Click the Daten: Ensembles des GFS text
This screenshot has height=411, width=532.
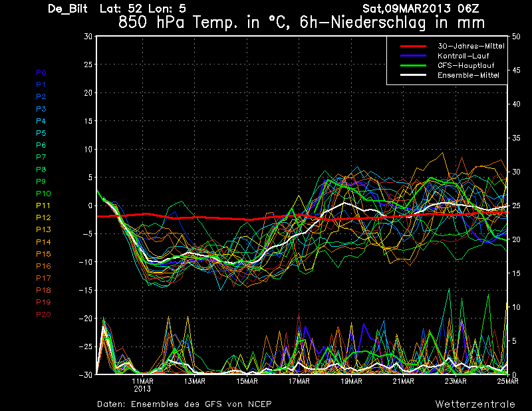click(184, 404)
